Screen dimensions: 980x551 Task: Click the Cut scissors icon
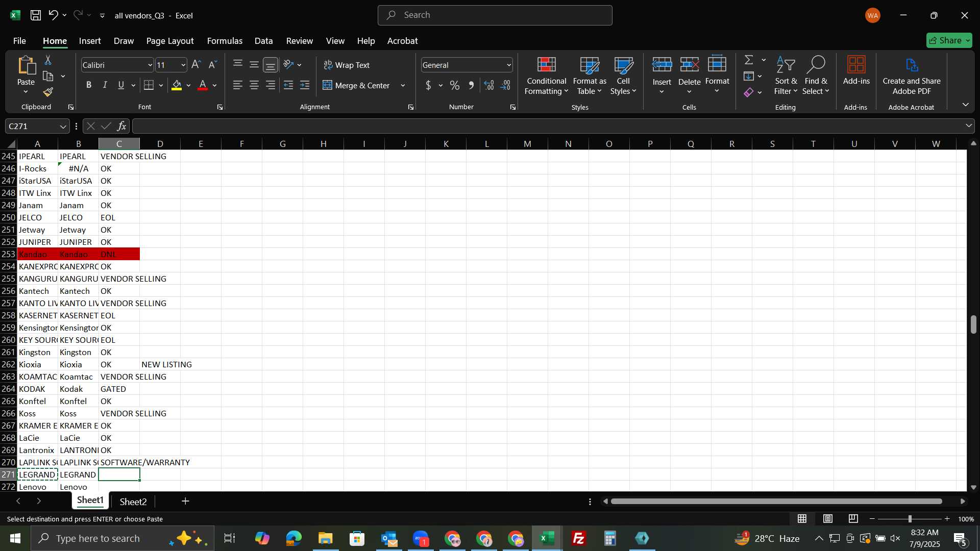[x=48, y=60]
